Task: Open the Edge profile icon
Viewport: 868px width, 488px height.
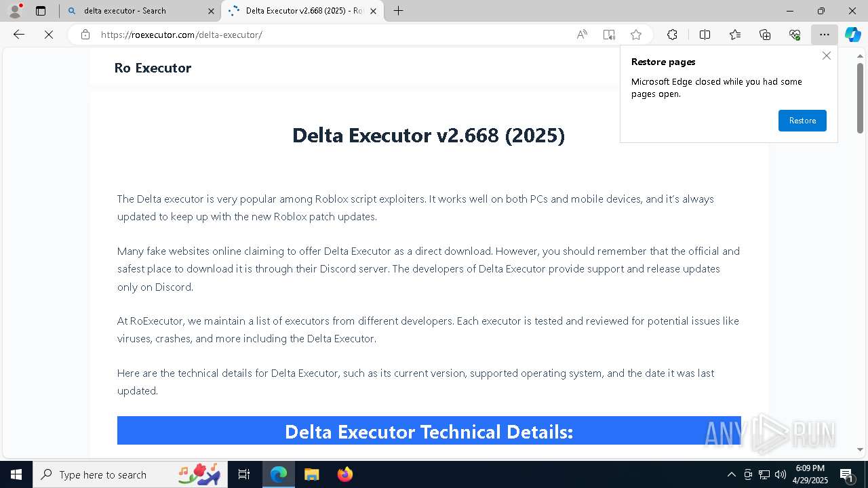Action: [x=15, y=11]
